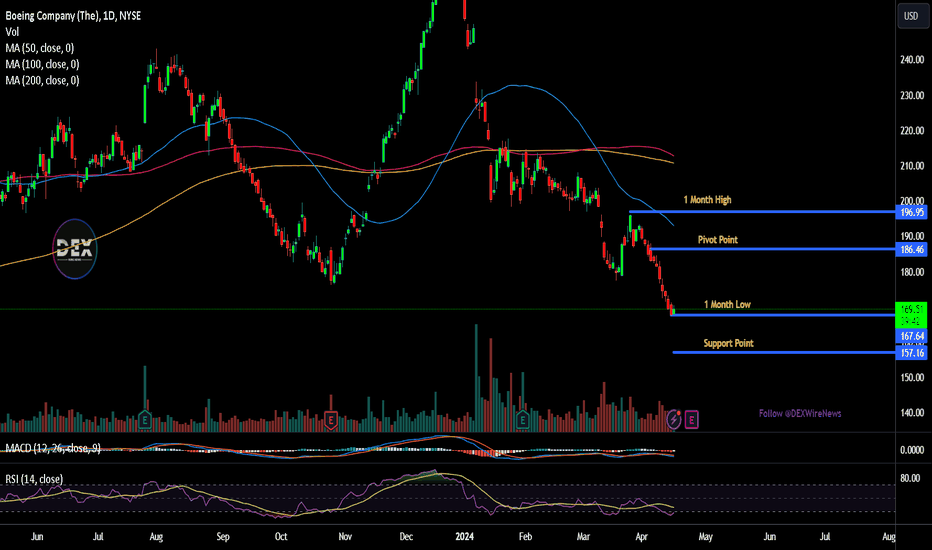Click the Feb label on the time axis

(x=525, y=537)
